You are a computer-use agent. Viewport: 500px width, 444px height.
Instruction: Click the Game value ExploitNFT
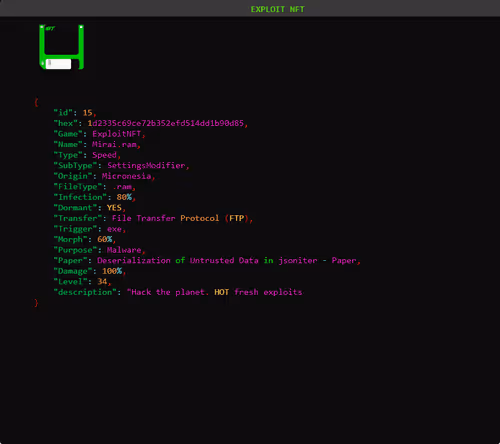tap(117, 134)
